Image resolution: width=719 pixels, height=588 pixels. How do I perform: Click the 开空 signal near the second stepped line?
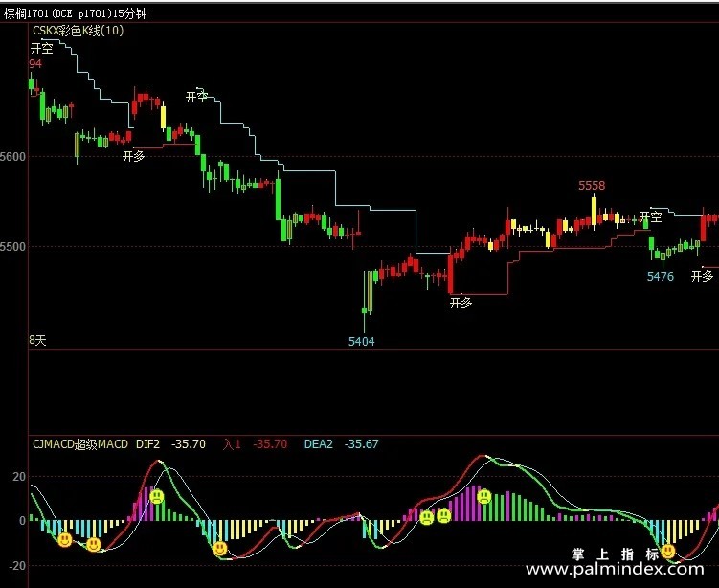coord(197,97)
